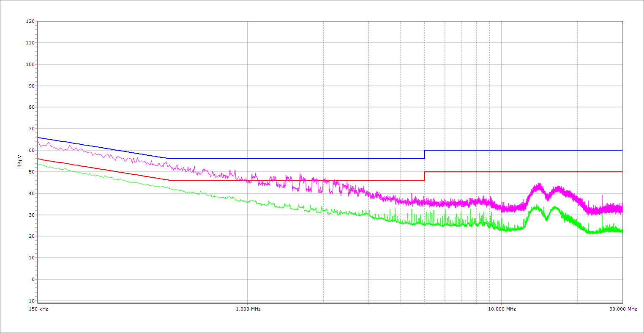Click the red limit line start at 150 kHz
The width and height of the screenshot is (644, 333).
(x=38, y=159)
